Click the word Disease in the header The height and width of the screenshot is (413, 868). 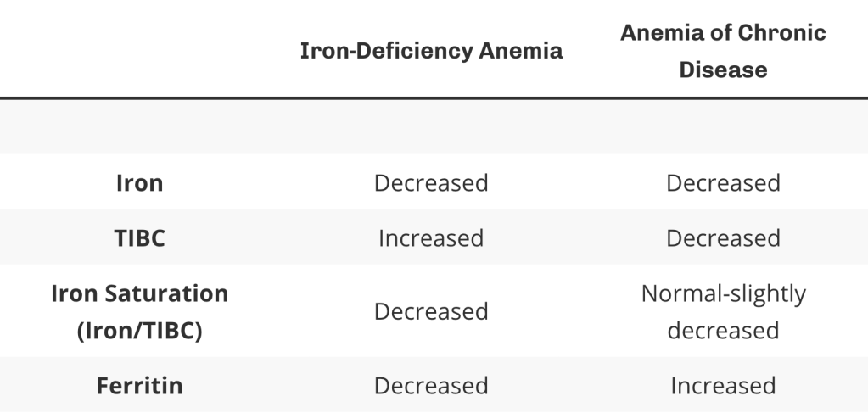723,70
